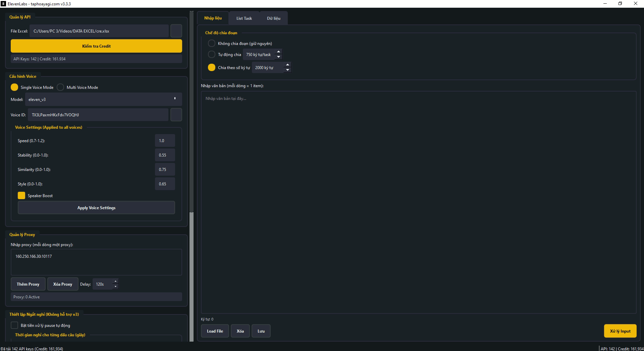Select the Tự động chia radio option
Screen dimensions: 644x351
point(212,54)
